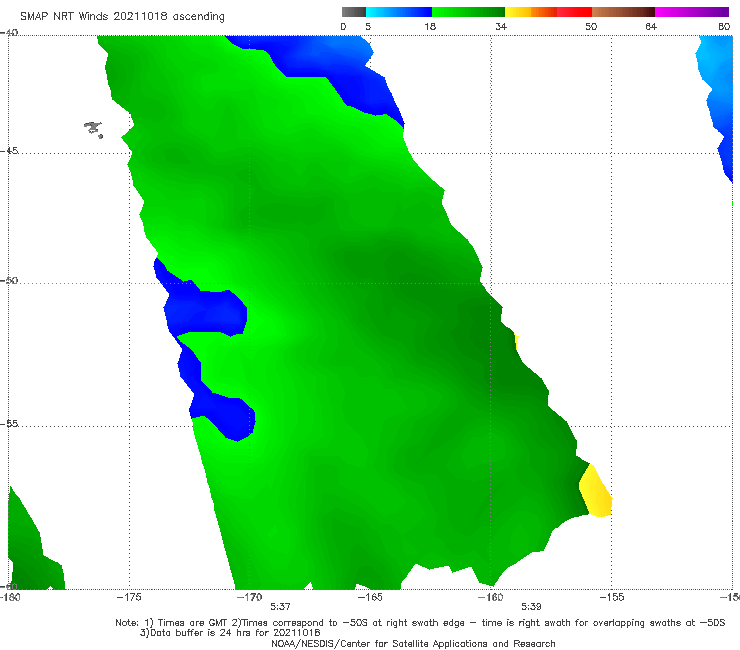Select the green 18-34 knot colorbar segment
The image size is (740, 650).
(x=468, y=12)
